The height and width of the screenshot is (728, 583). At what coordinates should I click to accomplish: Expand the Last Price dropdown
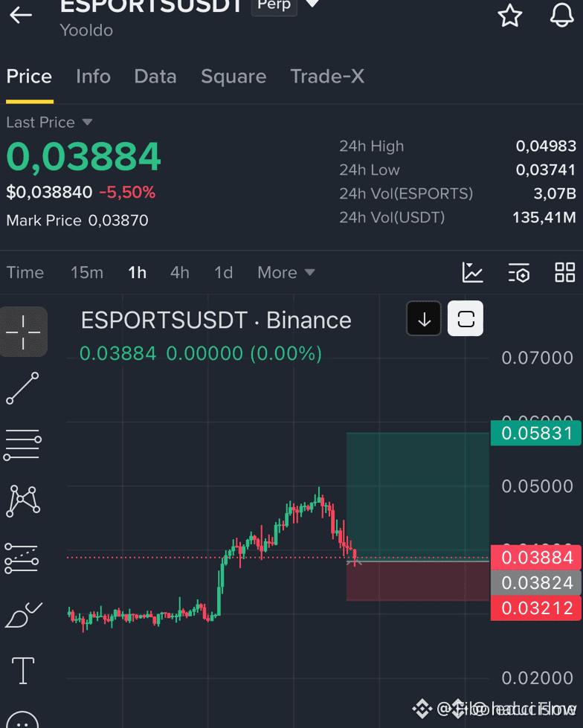[x=49, y=122]
